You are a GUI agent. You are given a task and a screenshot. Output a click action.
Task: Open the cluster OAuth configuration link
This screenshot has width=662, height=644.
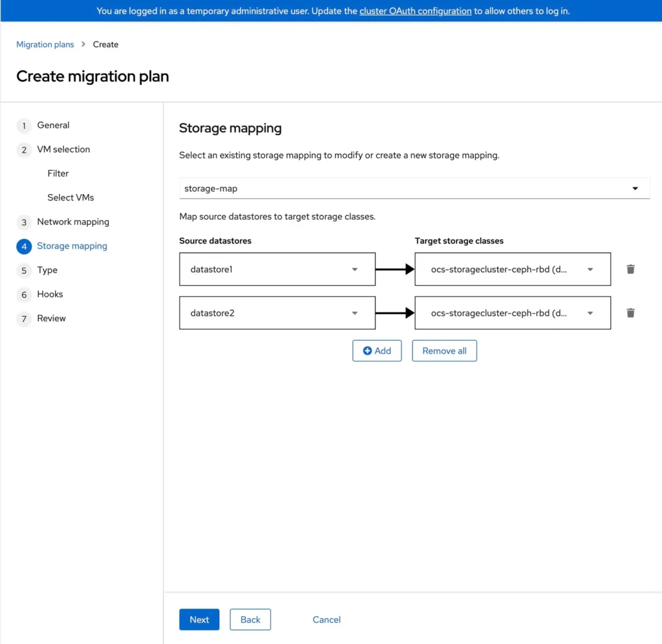415,10
